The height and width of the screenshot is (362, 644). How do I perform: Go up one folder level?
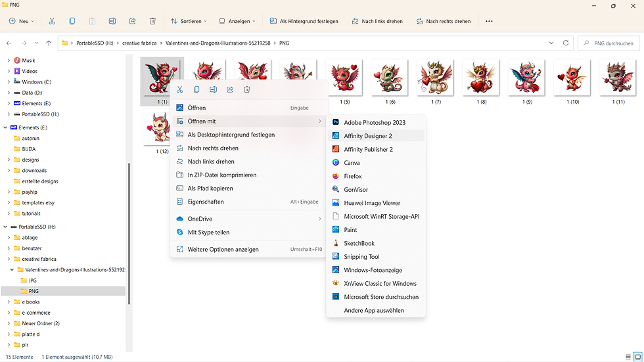[x=49, y=43]
